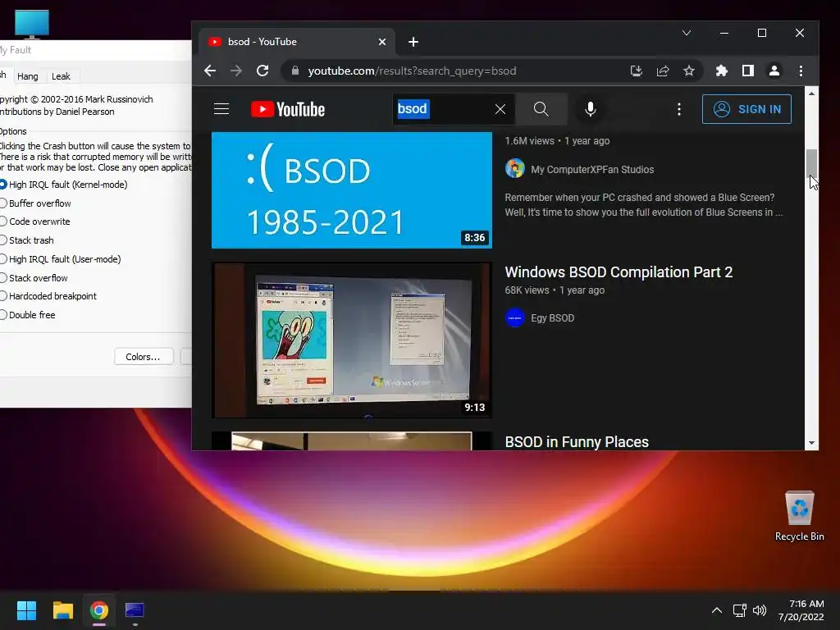Viewport: 840px width, 630px height.
Task: Click My ComputerXPFan Studios avatar
Action: (x=515, y=169)
